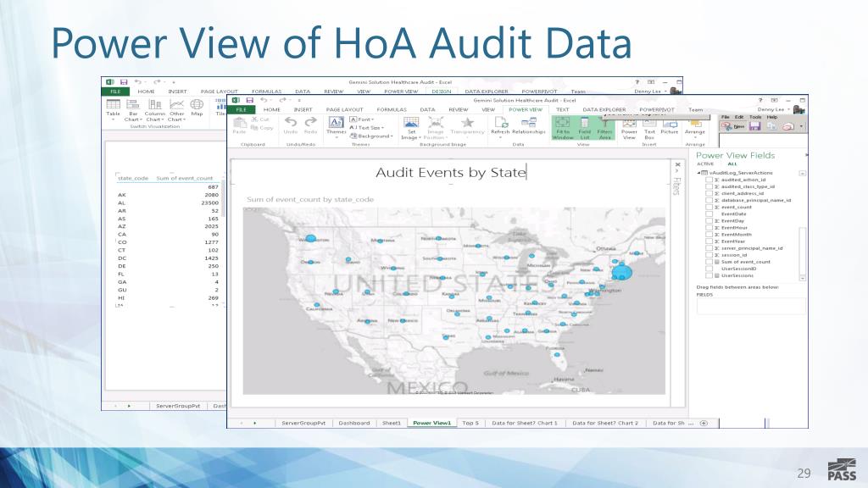Check the session_id field checkbox
The height and width of the screenshot is (488, 868).
[x=709, y=255]
